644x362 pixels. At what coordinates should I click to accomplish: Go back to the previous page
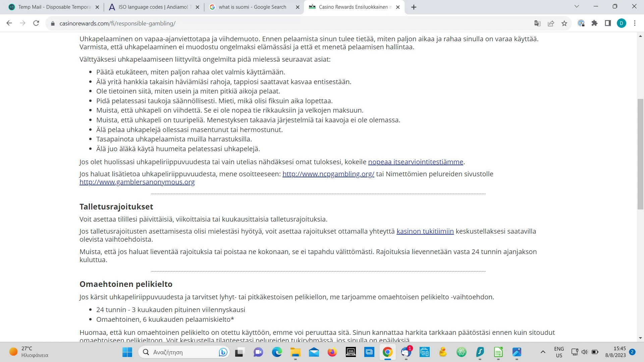click(9, 23)
